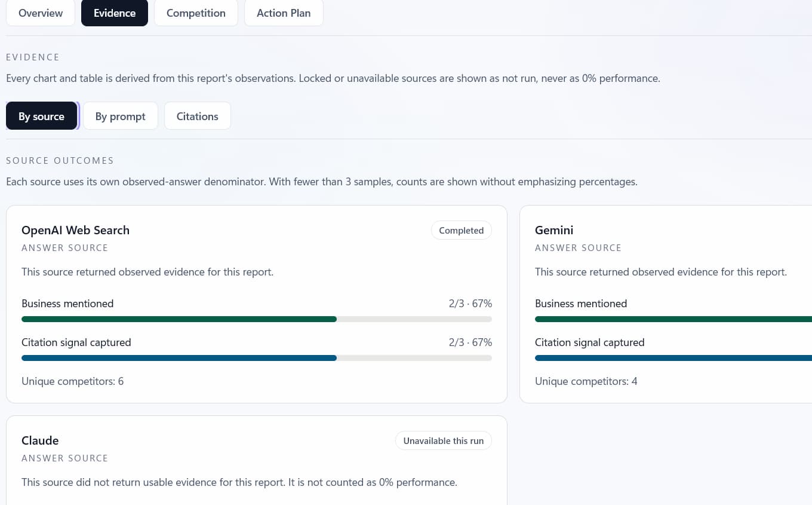This screenshot has height=505, width=812.
Task: Open the Overview tab
Action: click(x=41, y=13)
